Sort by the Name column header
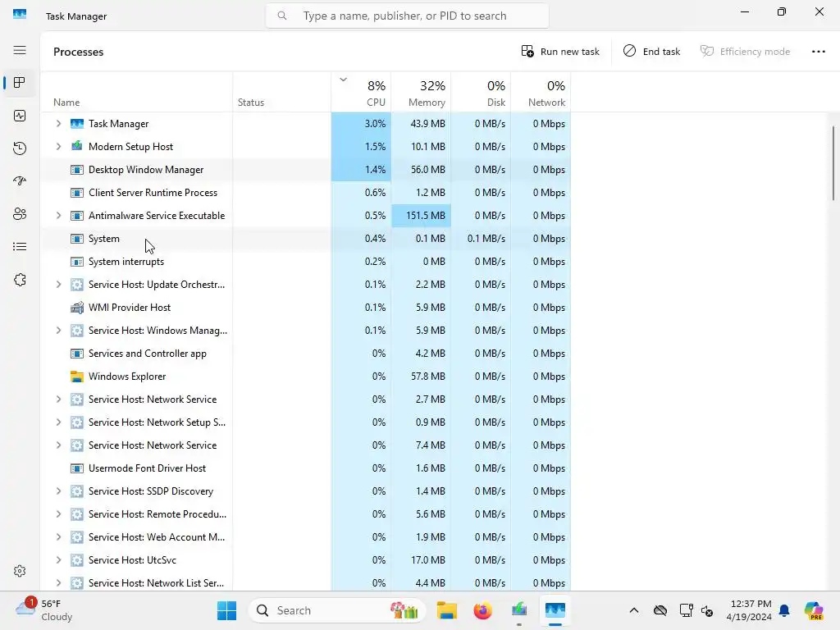 pos(137,92)
